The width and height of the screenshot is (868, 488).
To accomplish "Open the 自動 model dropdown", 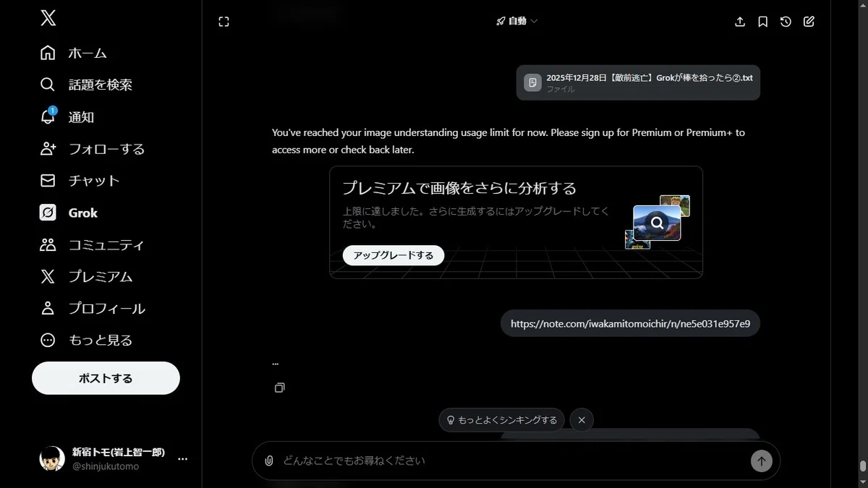I will click(516, 21).
